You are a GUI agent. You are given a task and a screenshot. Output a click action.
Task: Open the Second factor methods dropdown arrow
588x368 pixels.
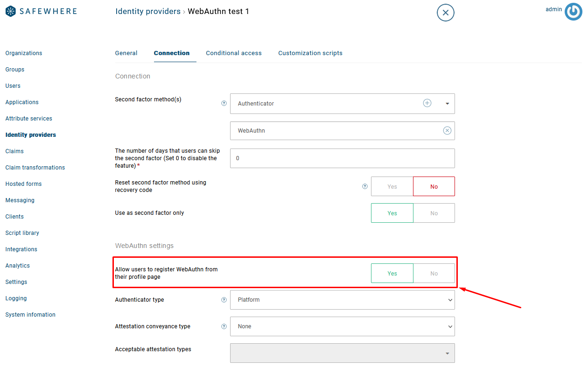(447, 104)
